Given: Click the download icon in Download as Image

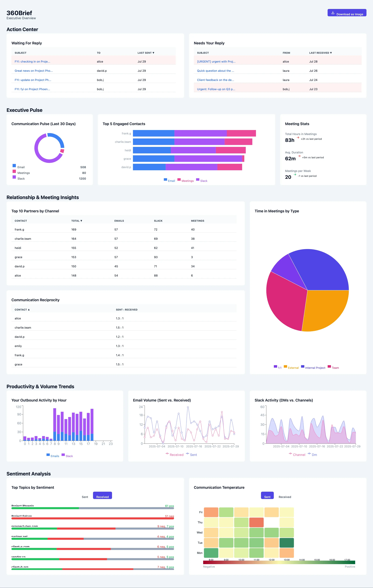Looking at the screenshot, I should pyautogui.click(x=333, y=13).
